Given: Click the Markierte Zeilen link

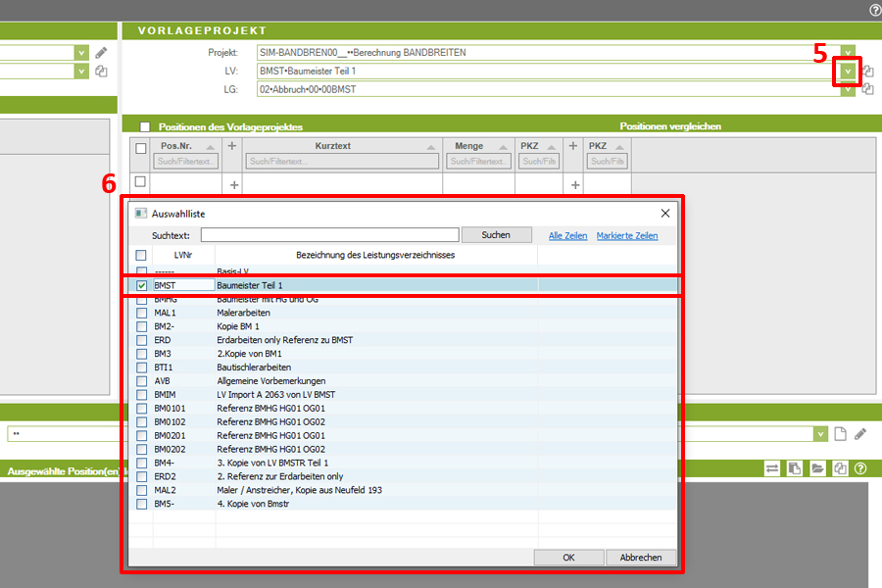Looking at the screenshot, I should (x=627, y=236).
